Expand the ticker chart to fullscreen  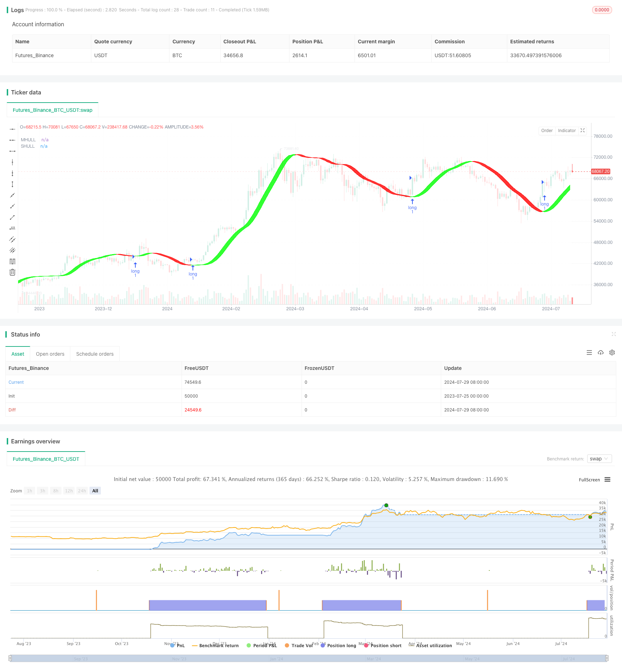coord(583,131)
